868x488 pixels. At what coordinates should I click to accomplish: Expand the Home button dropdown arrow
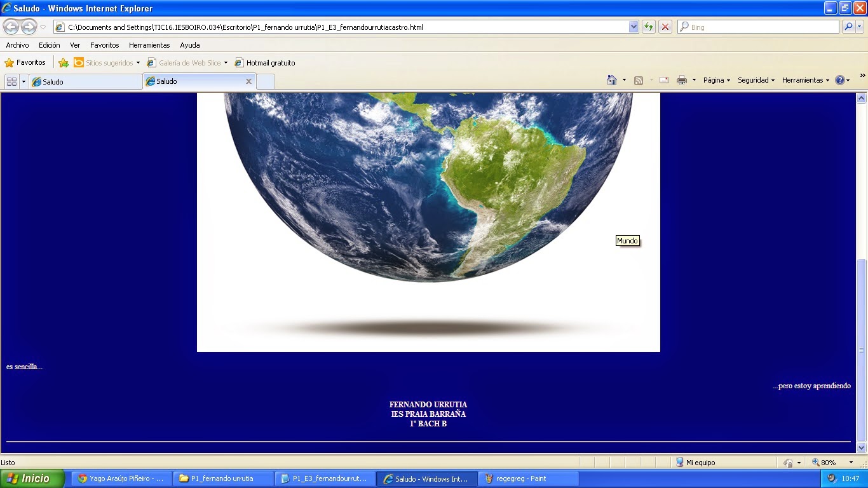pos(624,80)
